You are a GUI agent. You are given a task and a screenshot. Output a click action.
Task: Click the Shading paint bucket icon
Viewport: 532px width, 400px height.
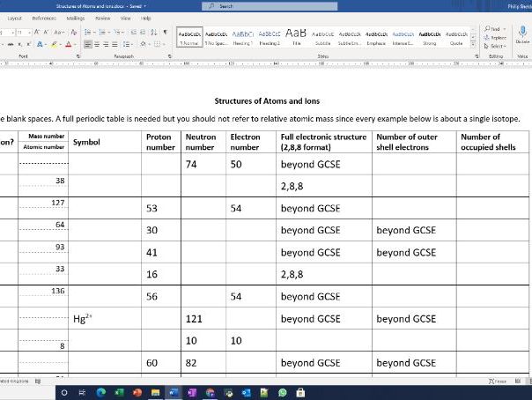click(x=143, y=44)
